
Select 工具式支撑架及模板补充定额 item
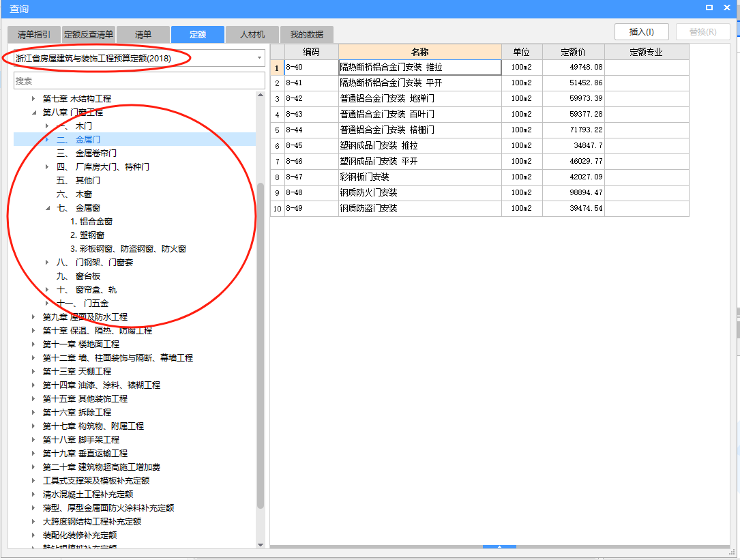[96, 481]
